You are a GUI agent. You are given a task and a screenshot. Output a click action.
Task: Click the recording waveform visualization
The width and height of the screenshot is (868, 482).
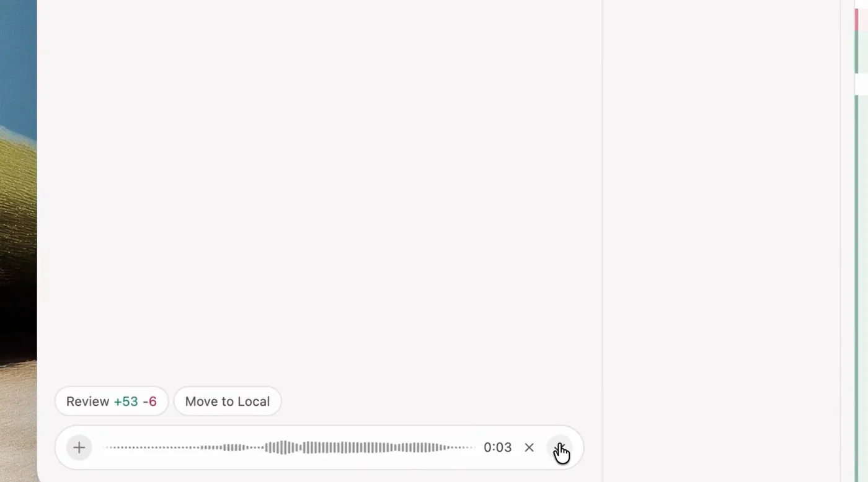(290, 447)
